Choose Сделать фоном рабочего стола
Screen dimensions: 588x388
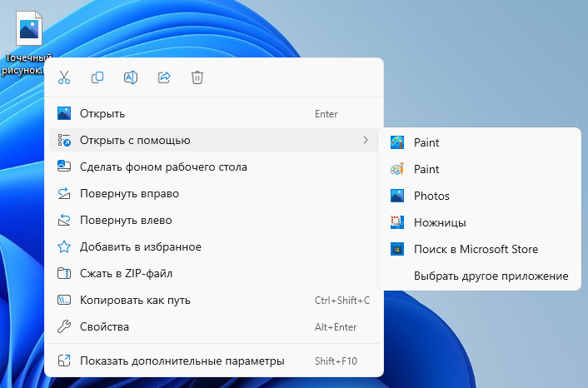(x=163, y=167)
